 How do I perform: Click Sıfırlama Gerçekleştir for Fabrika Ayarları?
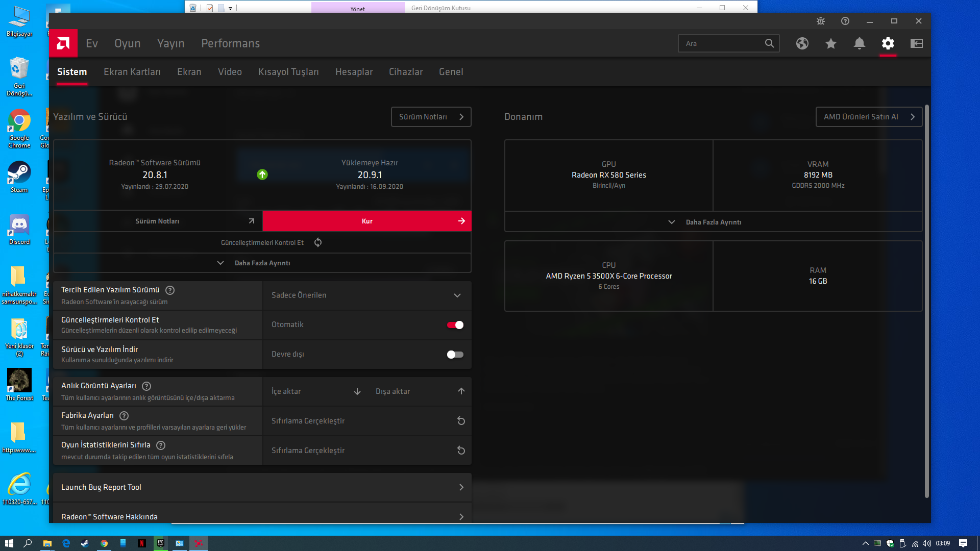coord(367,421)
